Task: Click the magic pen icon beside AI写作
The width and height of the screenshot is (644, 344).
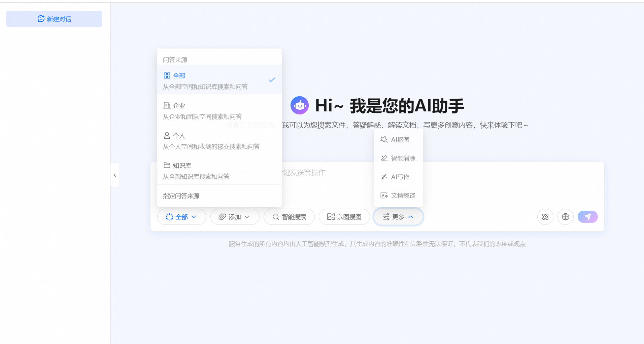Action: tap(384, 177)
